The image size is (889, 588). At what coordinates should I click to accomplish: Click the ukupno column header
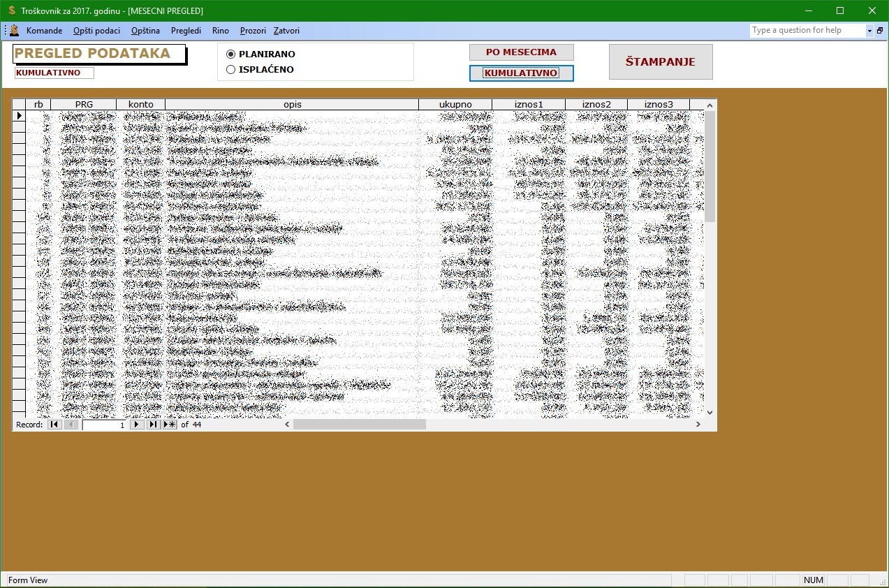pyautogui.click(x=455, y=105)
